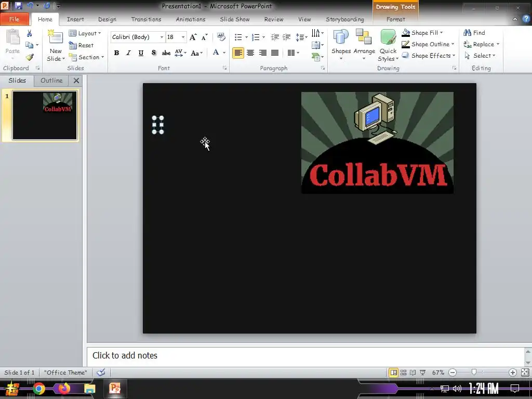The image size is (532, 399).
Task: Switch to Slide Sorter view icon
Action: pyautogui.click(x=403, y=373)
